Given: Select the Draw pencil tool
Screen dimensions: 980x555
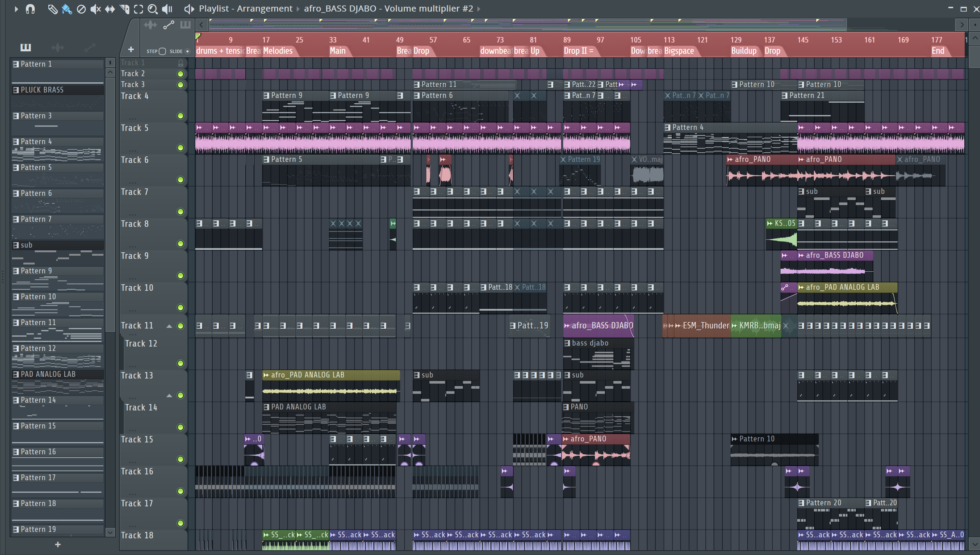Looking at the screenshot, I should coord(52,9).
